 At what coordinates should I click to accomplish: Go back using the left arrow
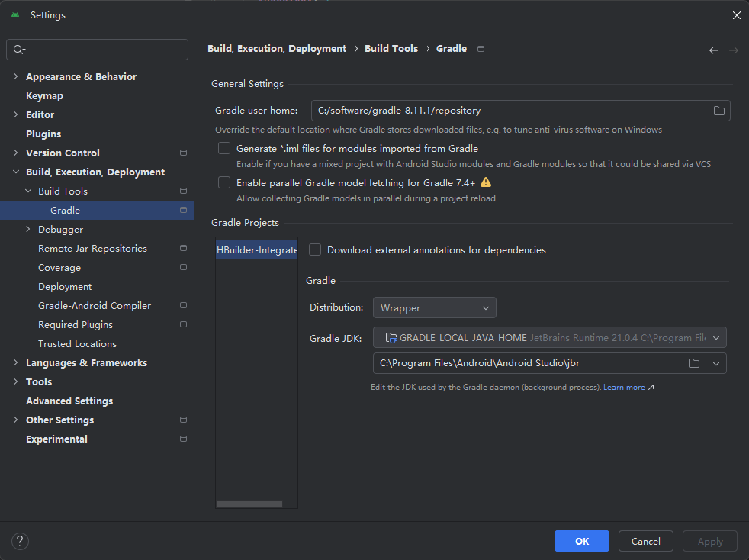point(714,50)
